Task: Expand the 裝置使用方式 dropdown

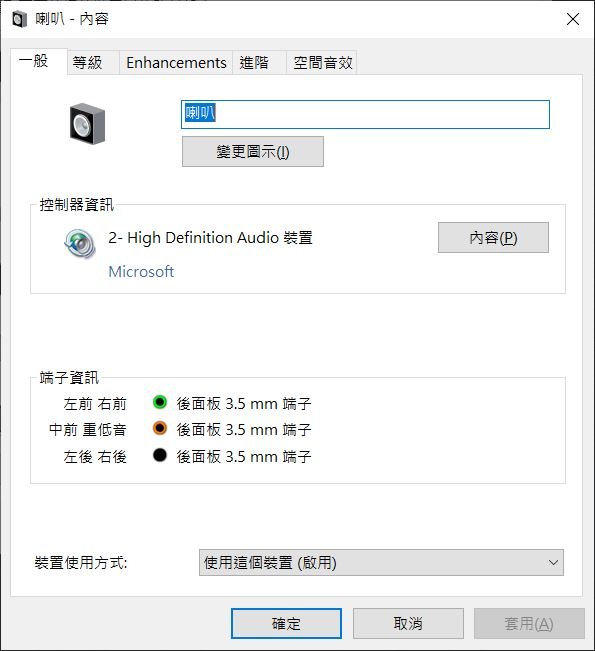Action: click(381, 563)
